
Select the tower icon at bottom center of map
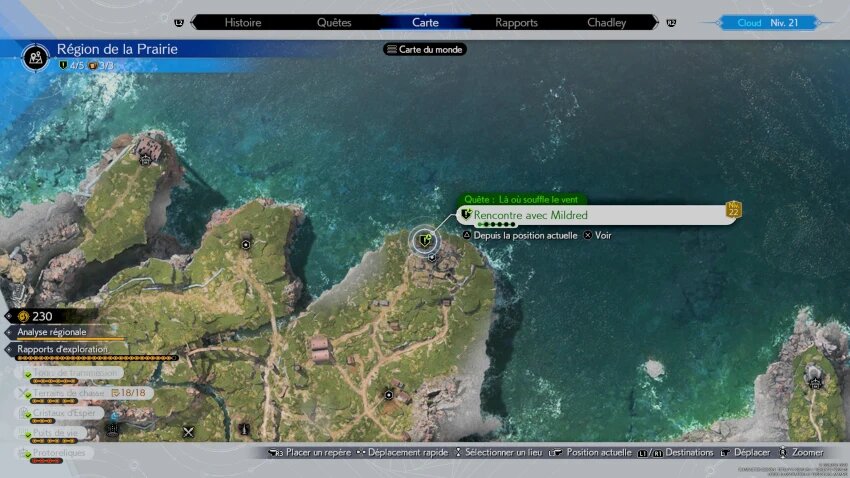[244, 430]
